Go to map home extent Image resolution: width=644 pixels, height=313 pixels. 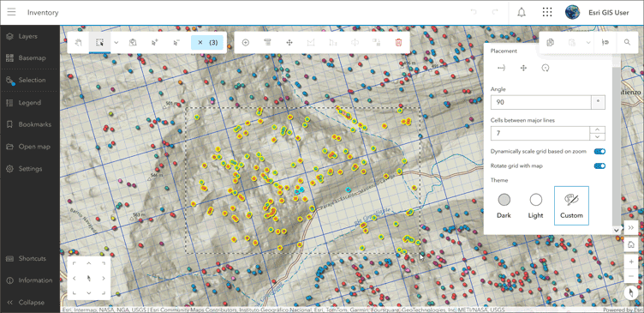[x=631, y=244]
